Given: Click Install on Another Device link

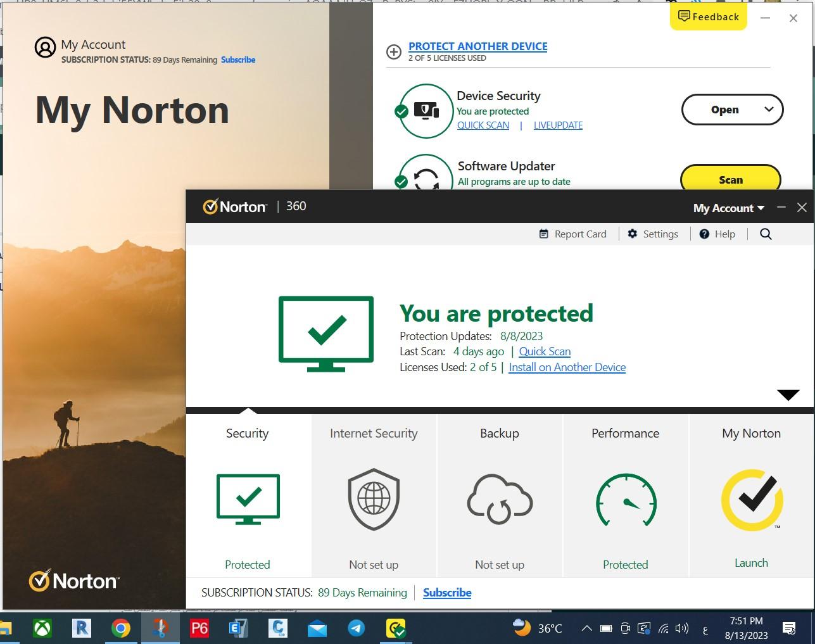Looking at the screenshot, I should click(567, 367).
